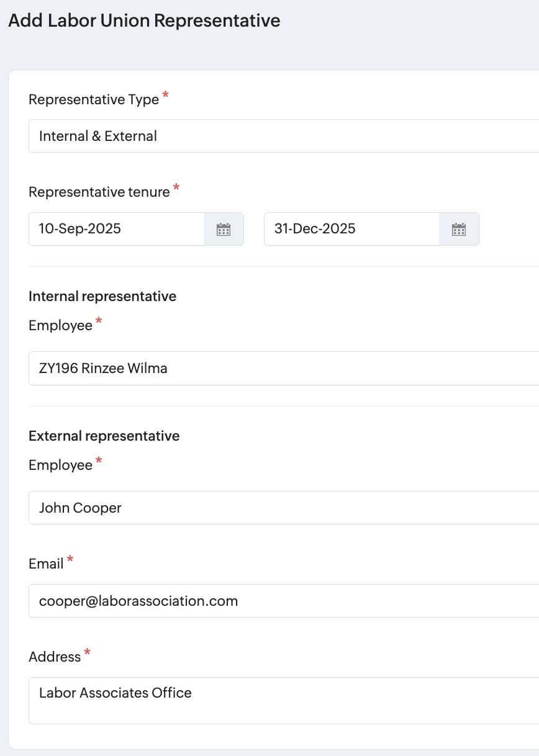Click the required asterisk beside Representative Type
Screen dimensions: 539x756
pyautogui.click(x=165, y=96)
